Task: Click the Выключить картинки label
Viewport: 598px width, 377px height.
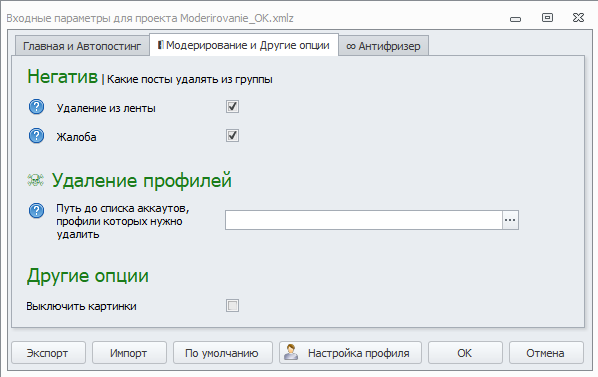Action: pyautogui.click(x=81, y=306)
